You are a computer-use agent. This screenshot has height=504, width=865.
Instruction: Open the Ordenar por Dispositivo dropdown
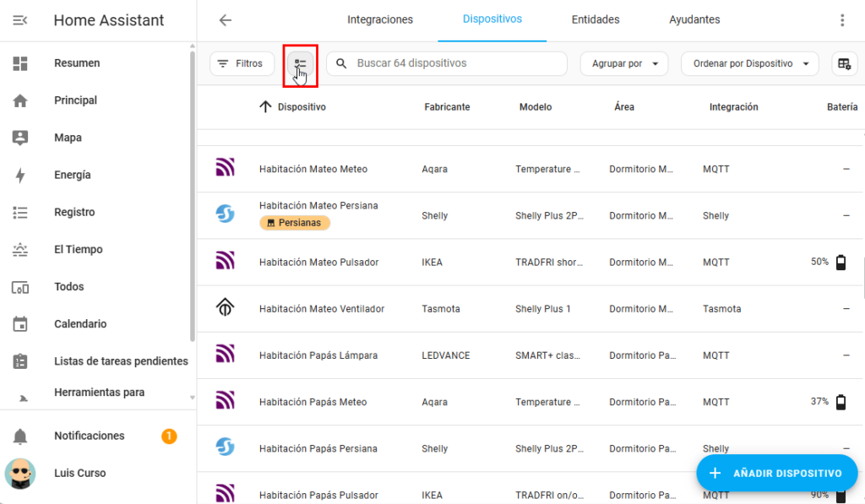pyautogui.click(x=749, y=64)
